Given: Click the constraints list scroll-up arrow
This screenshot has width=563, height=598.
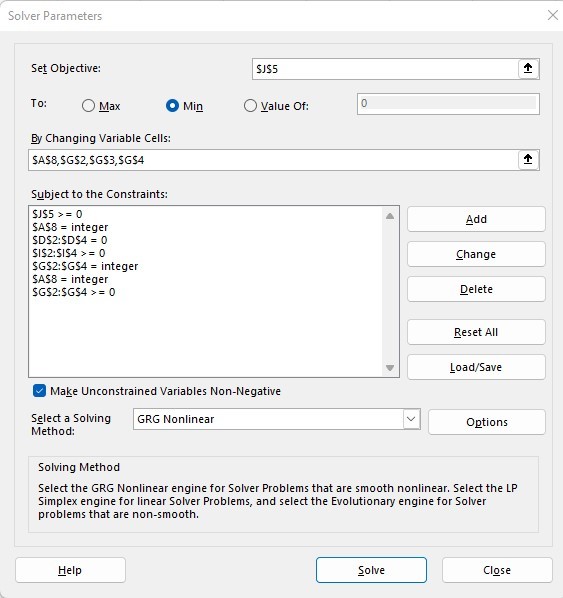Looking at the screenshot, I should point(390,216).
